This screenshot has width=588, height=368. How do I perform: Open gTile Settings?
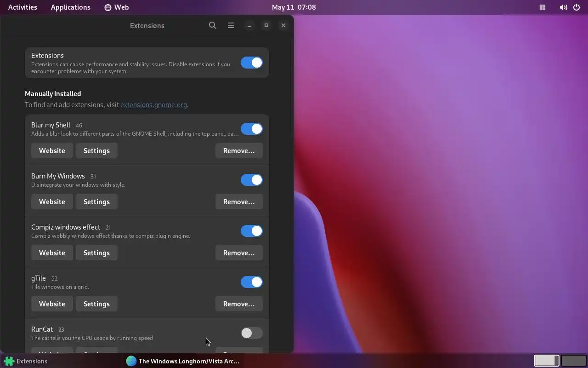point(96,304)
